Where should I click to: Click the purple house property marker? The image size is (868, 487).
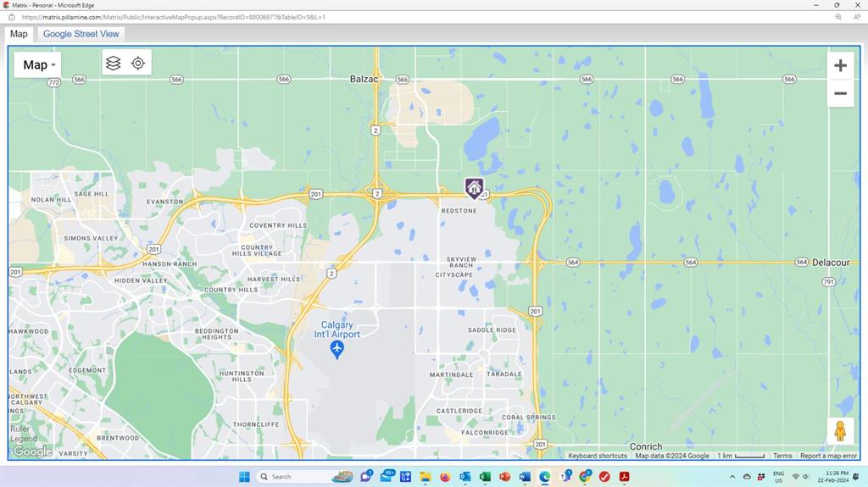point(474,187)
